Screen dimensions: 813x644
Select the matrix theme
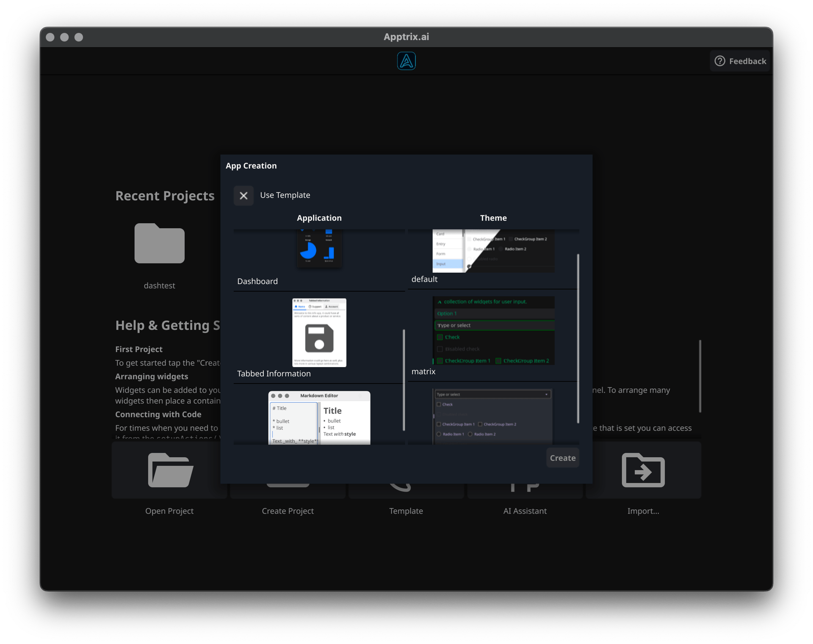coord(493,331)
